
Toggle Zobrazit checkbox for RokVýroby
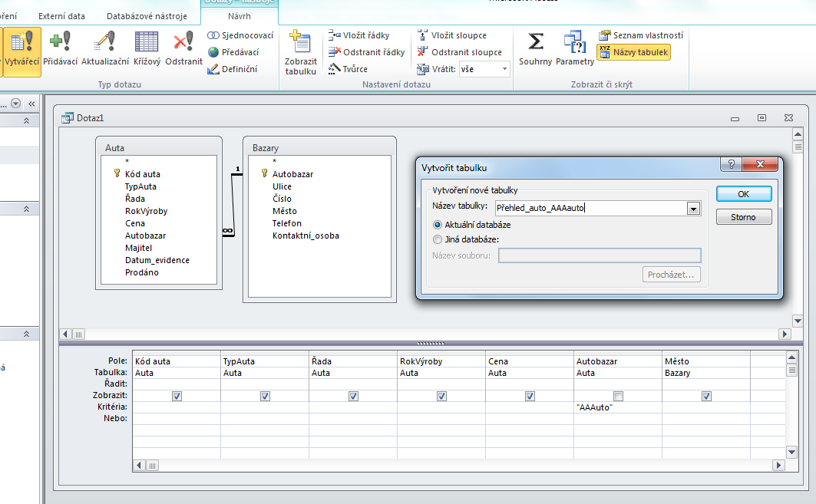(442, 397)
